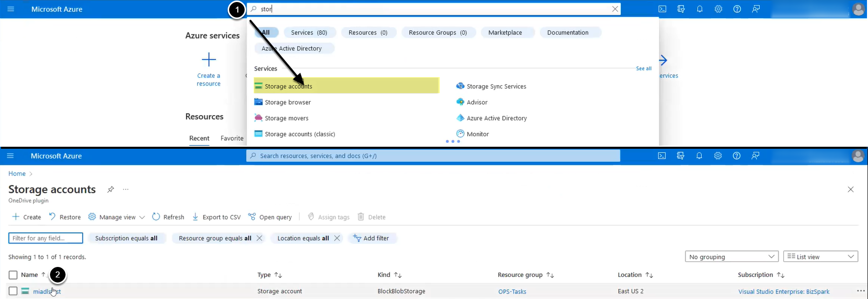Filter search by Services (80)
868x299 pixels.
[x=309, y=33]
